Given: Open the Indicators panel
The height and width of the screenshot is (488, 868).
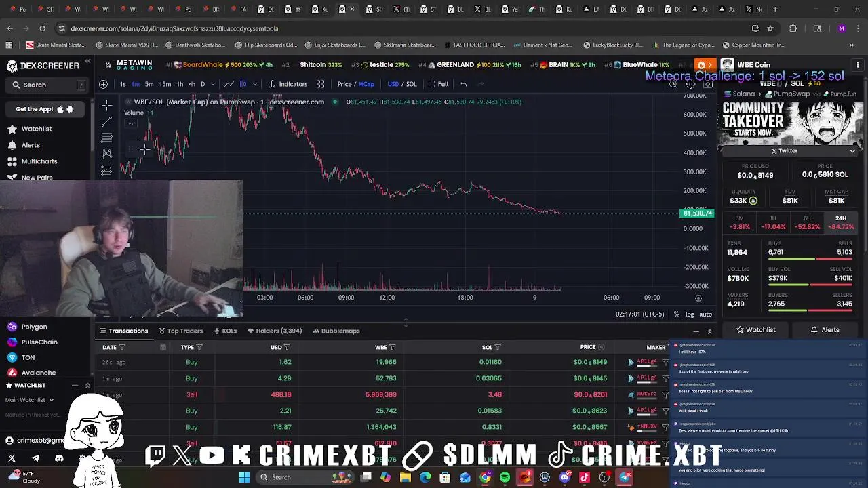Looking at the screenshot, I should click(288, 84).
